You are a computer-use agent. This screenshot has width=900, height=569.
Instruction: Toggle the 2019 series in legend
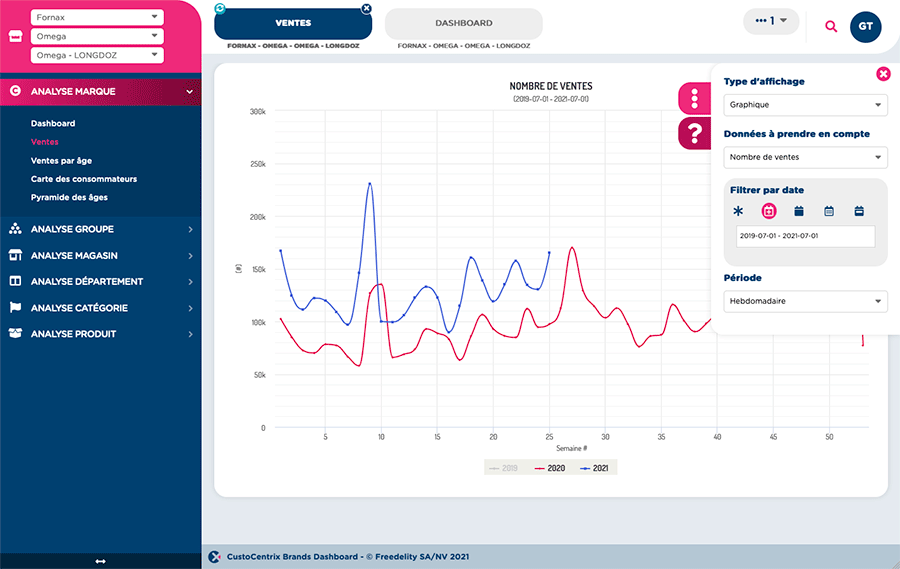502,467
